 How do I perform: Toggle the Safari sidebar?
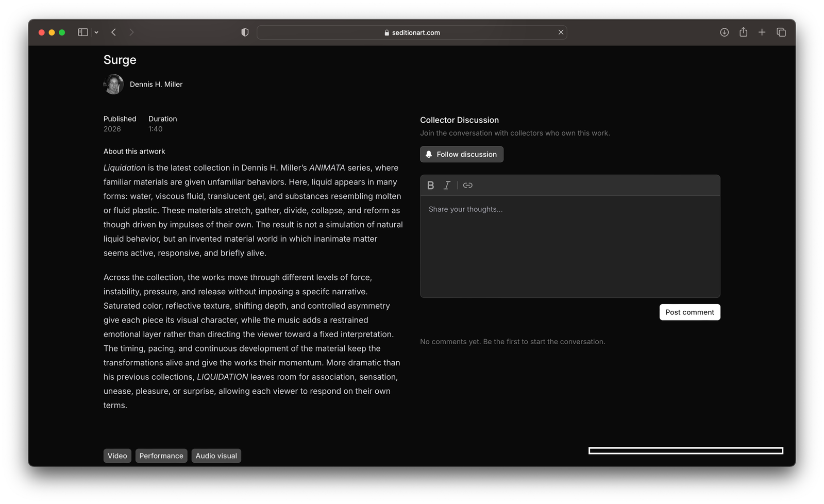(83, 32)
